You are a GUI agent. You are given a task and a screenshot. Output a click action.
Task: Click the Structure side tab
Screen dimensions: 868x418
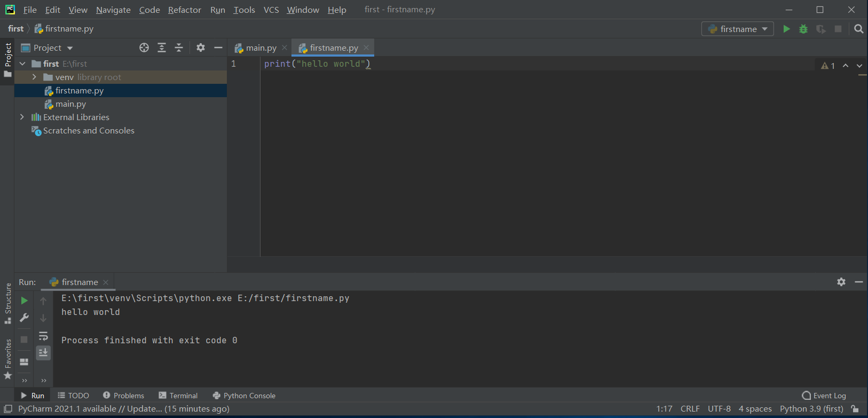click(x=8, y=303)
